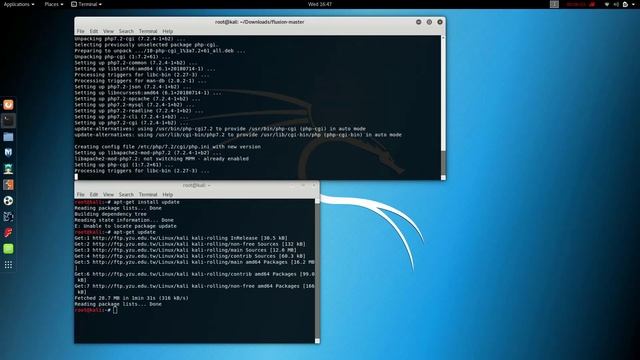Open system menu arrow at top-right
640x360 pixels.
pyautogui.click(x=633, y=4)
